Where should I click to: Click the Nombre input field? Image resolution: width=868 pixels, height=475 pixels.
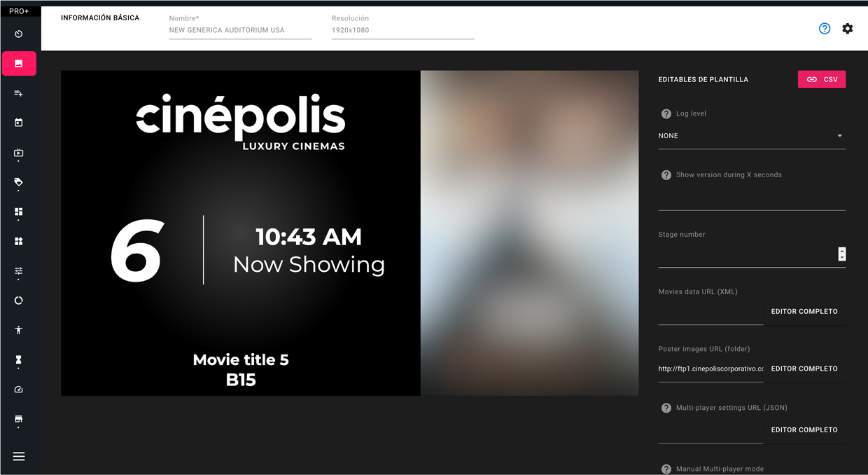click(240, 31)
